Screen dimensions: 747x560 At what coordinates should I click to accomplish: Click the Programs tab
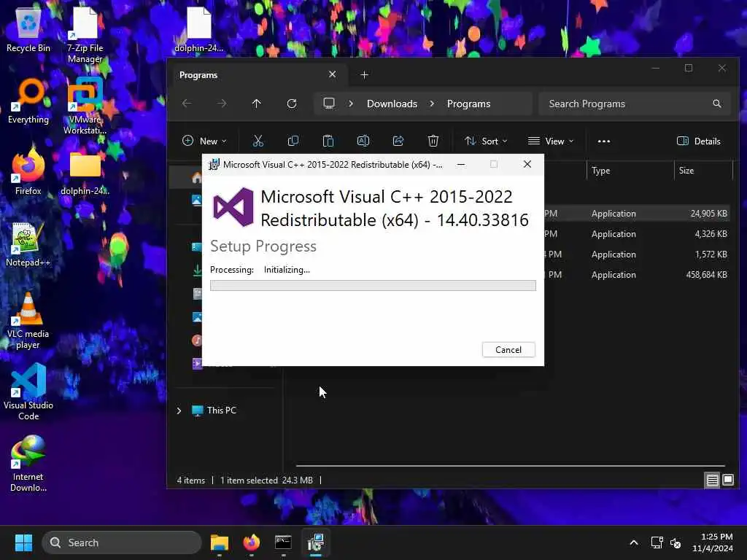coord(258,75)
